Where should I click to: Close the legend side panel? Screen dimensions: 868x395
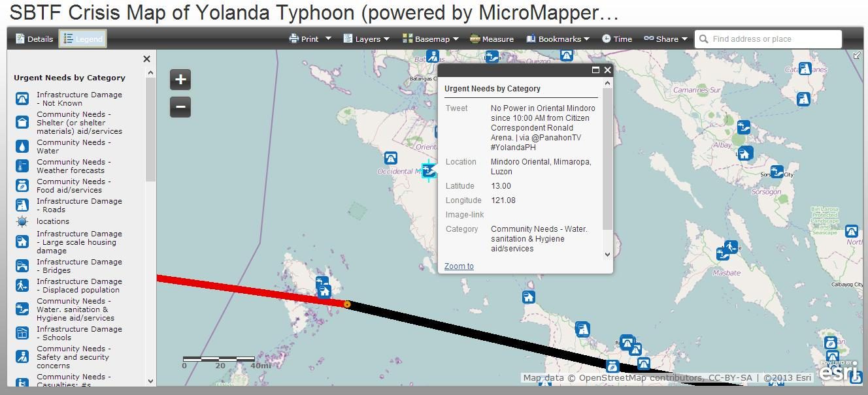(x=146, y=59)
